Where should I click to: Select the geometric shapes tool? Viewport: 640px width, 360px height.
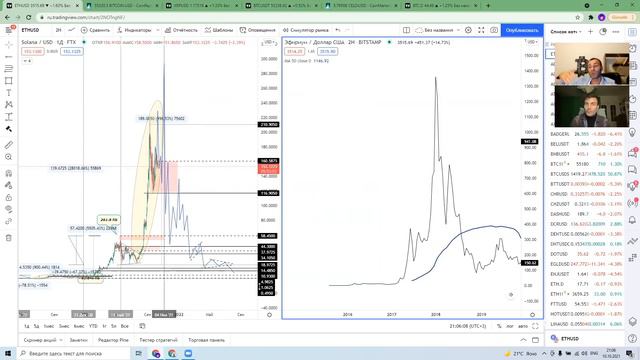click(9, 81)
